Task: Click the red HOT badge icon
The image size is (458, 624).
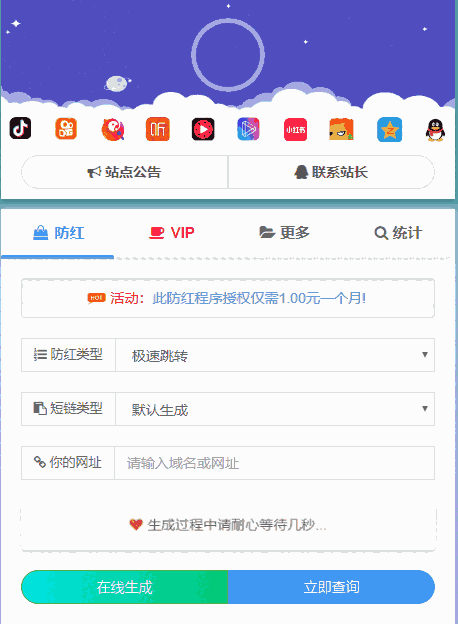Action: 96,298
